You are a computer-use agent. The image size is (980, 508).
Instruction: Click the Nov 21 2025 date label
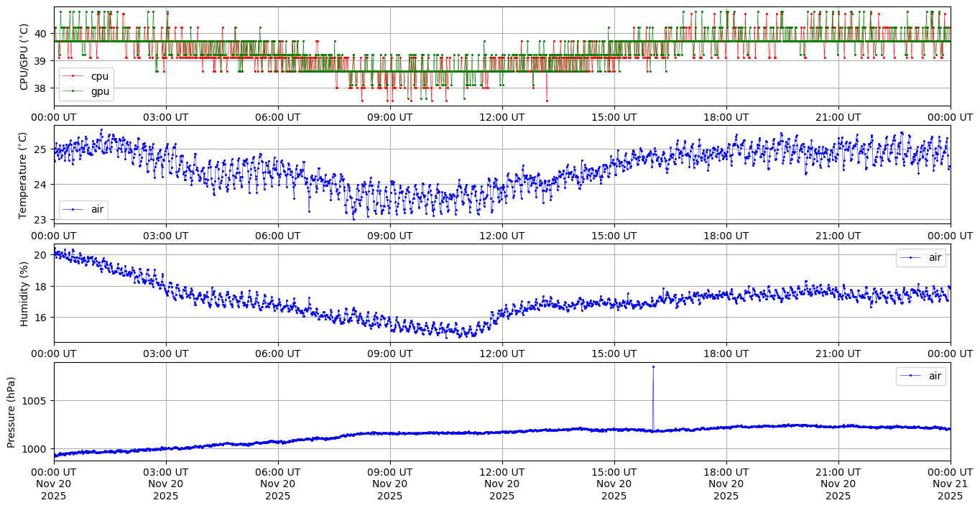(x=950, y=484)
